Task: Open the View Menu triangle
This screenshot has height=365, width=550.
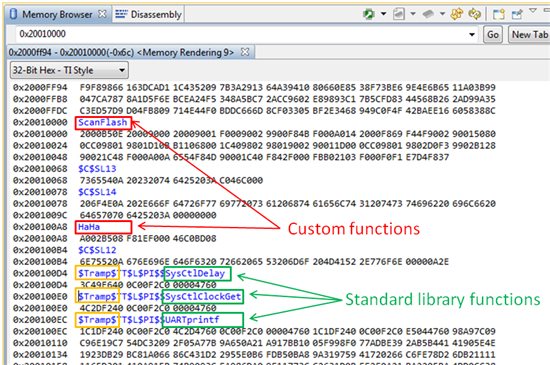Action: (532, 11)
